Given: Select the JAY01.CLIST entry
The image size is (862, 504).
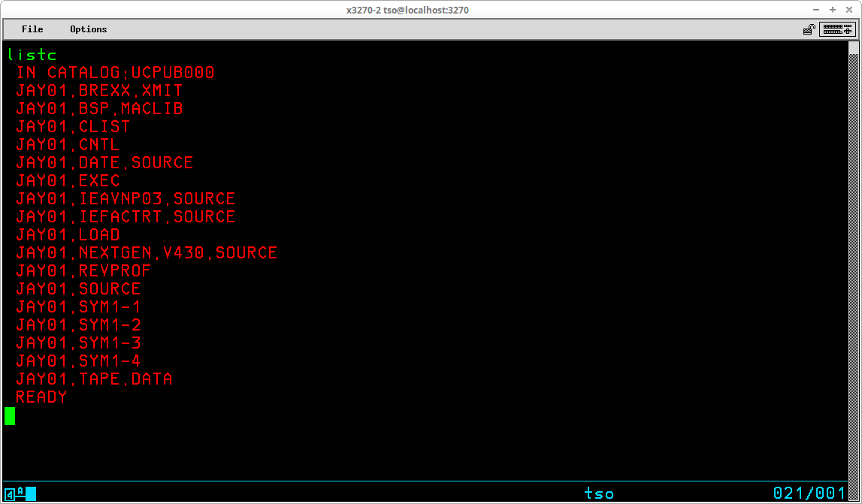Looking at the screenshot, I should (x=73, y=126).
